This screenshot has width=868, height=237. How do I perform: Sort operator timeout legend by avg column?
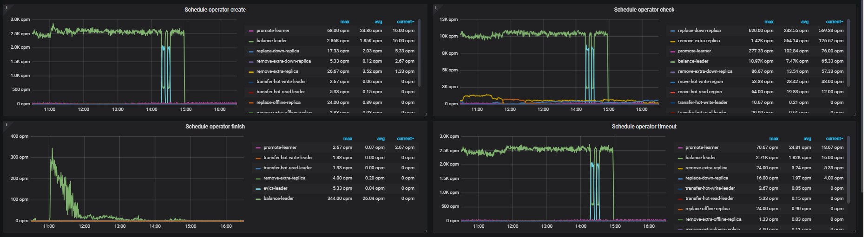(x=807, y=139)
